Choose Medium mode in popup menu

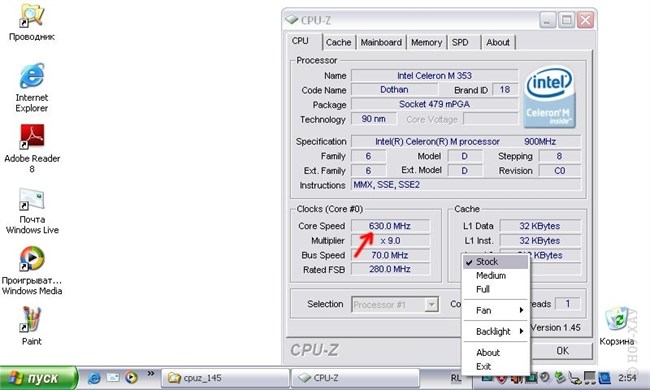pos(496,276)
